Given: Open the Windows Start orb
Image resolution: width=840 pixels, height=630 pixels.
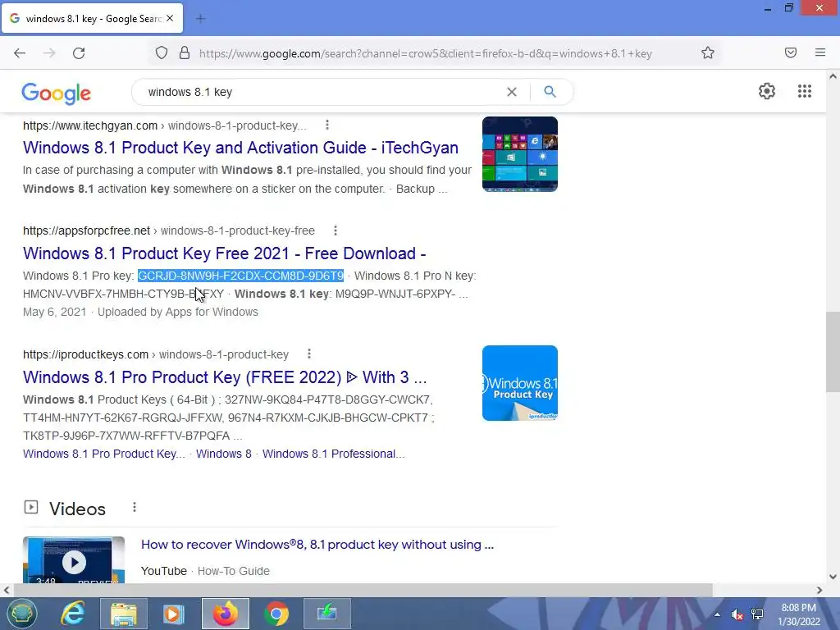Looking at the screenshot, I should click(x=21, y=614).
